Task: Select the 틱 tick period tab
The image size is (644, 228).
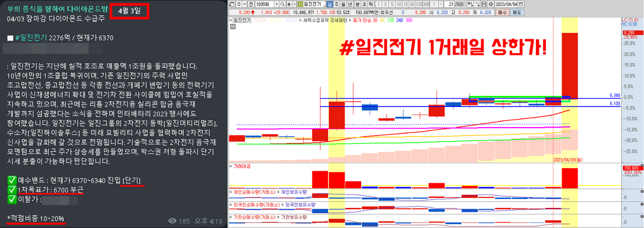Action: tap(371, 4)
